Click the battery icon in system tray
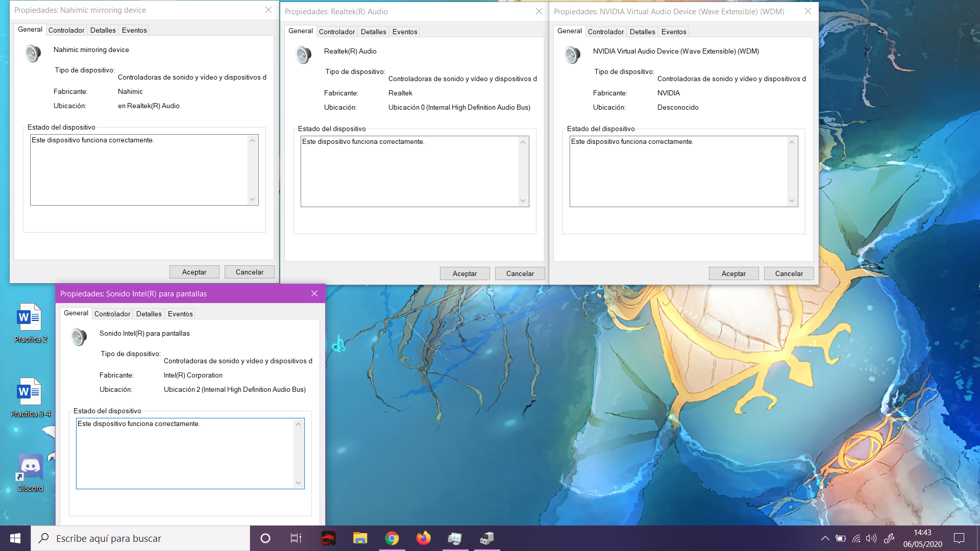This screenshot has width=980, height=551. click(841, 538)
